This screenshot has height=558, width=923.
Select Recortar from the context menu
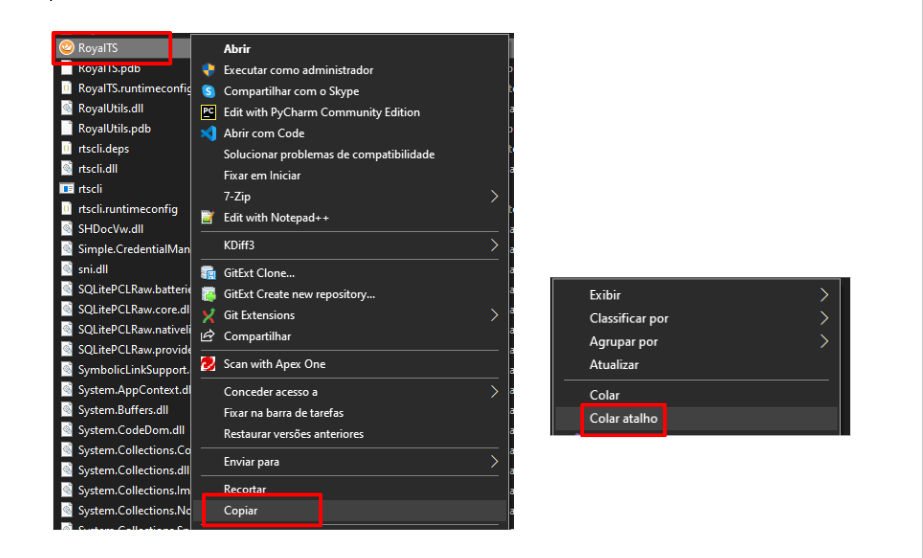coord(245,489)
